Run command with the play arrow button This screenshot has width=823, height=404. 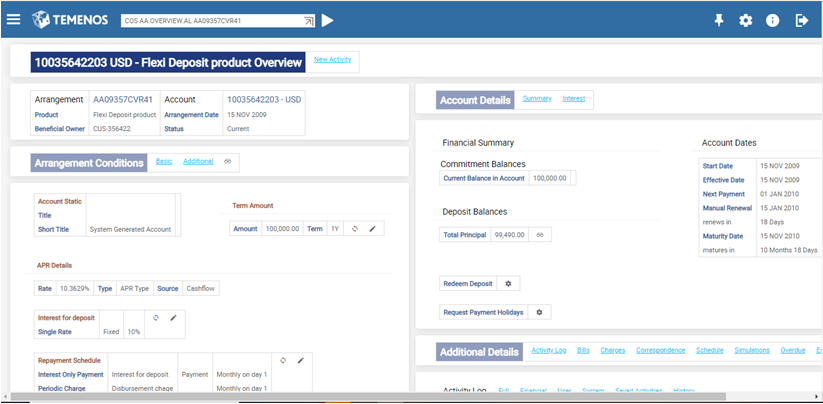click(x=328, y=20)
